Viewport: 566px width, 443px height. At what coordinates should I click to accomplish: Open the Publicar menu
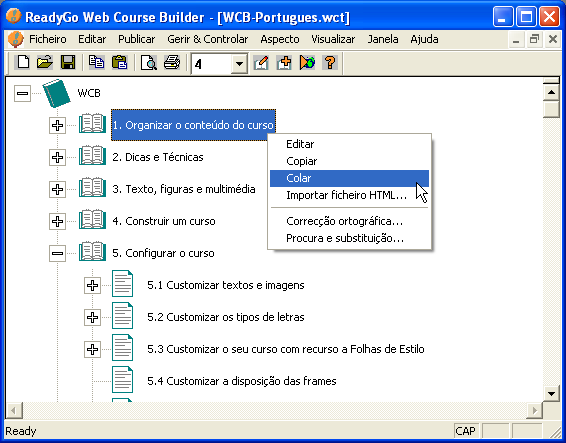coord(136,39)
